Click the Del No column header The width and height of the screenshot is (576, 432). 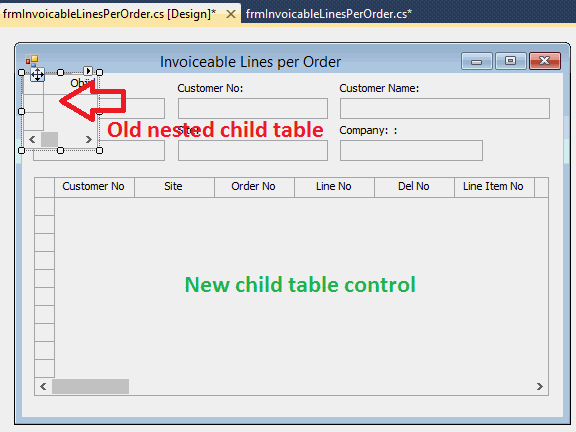click(414, 187)
